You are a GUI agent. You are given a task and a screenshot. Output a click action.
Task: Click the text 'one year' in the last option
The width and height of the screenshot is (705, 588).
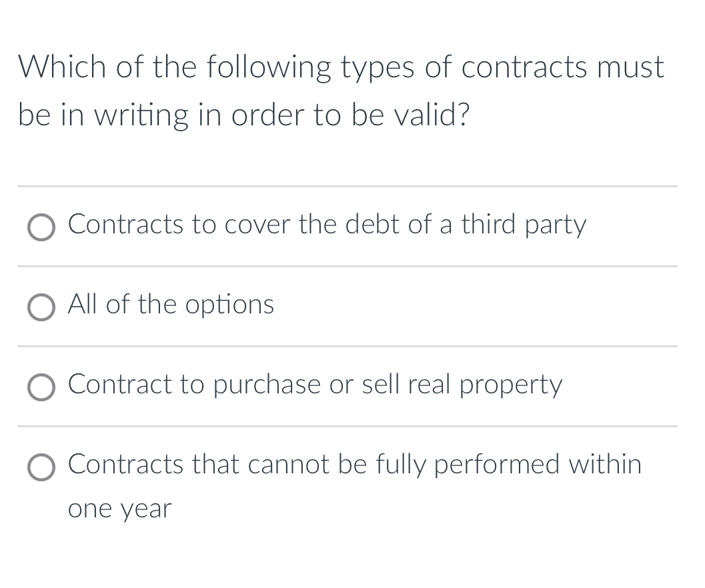pos(119,508)
